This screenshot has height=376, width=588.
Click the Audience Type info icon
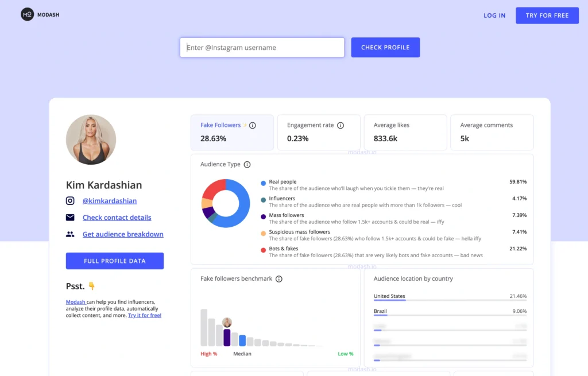click(247, 164)
